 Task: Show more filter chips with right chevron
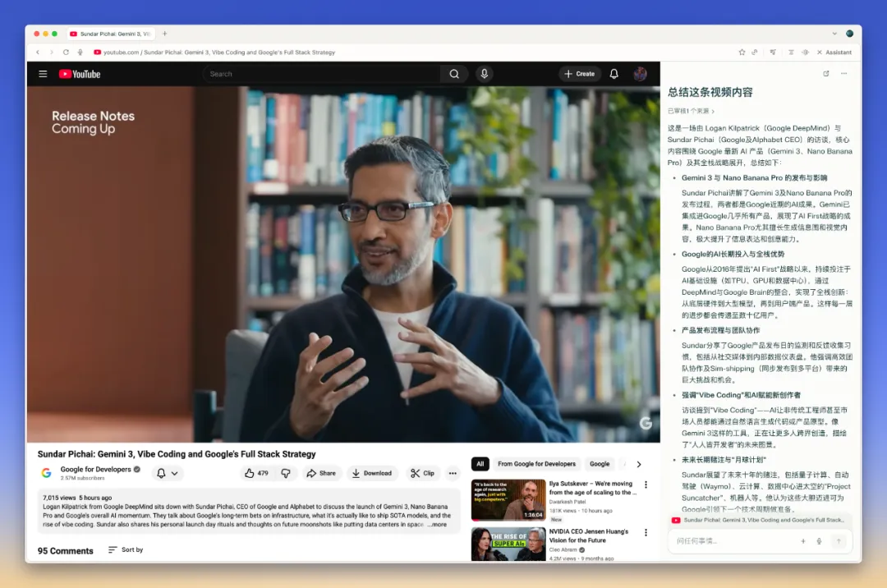[639, 464]
